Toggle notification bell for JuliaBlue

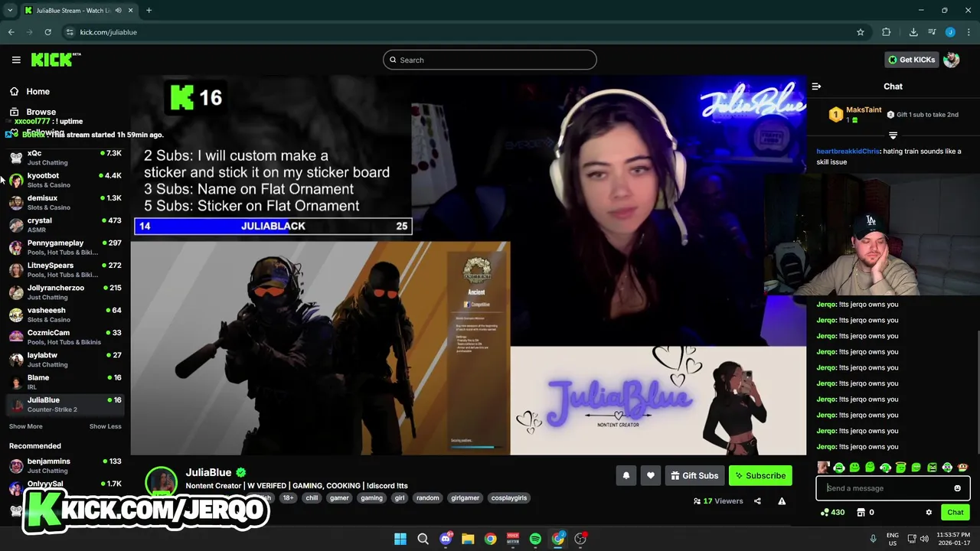pos(626,475)
